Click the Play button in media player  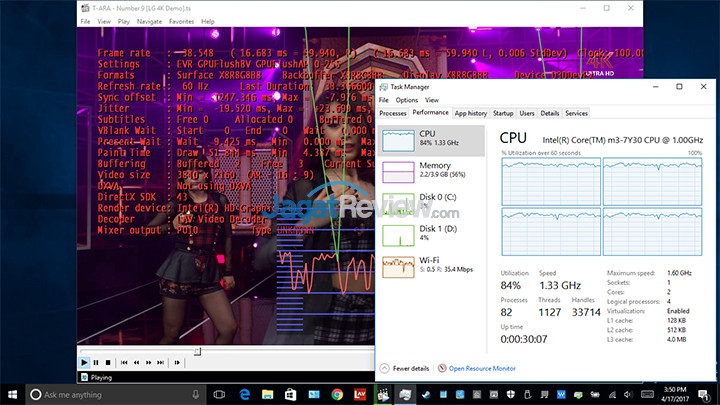(x=84, y=363)
